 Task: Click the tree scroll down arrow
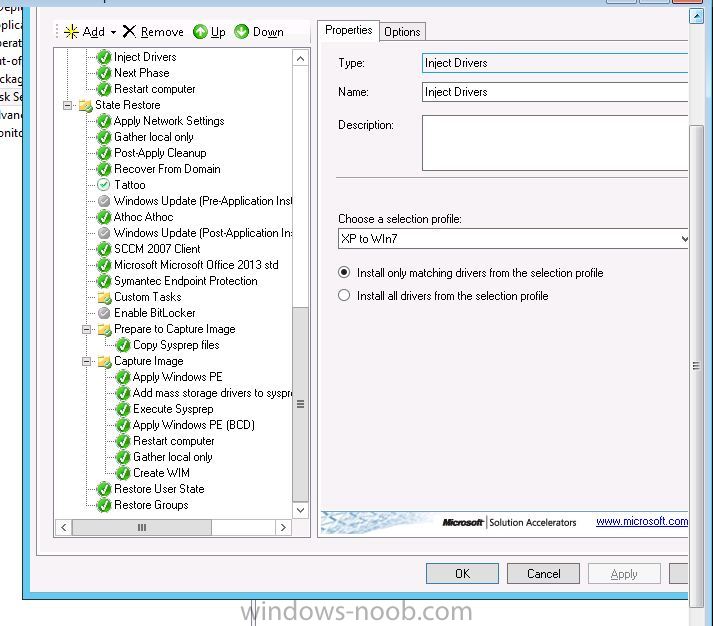tap(300, 510)
